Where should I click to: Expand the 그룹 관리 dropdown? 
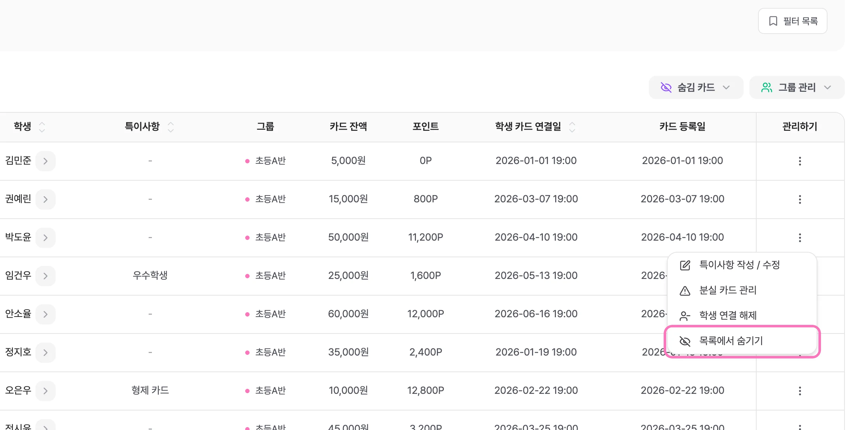point(797,87)
